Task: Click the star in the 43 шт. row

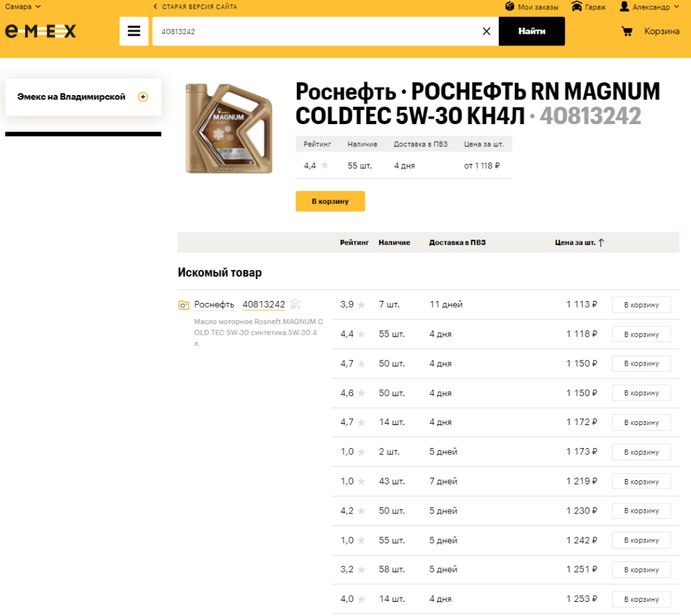Action: coord(362,482)
